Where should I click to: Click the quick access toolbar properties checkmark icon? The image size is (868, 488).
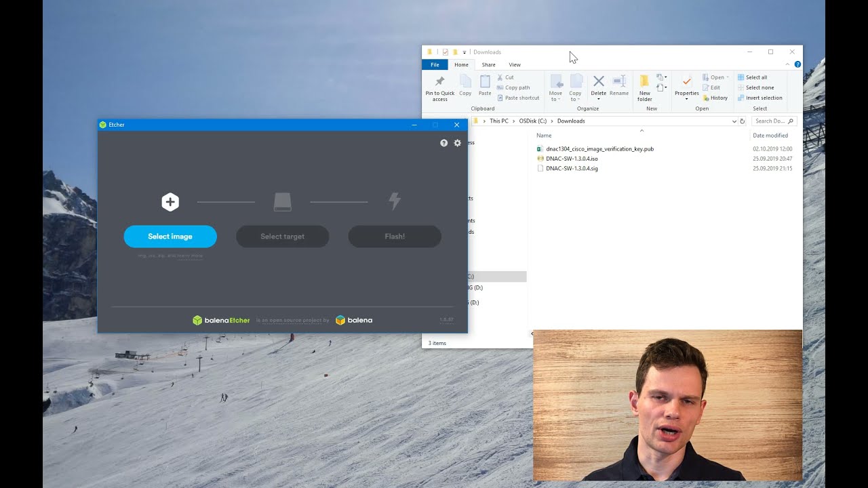446,52
